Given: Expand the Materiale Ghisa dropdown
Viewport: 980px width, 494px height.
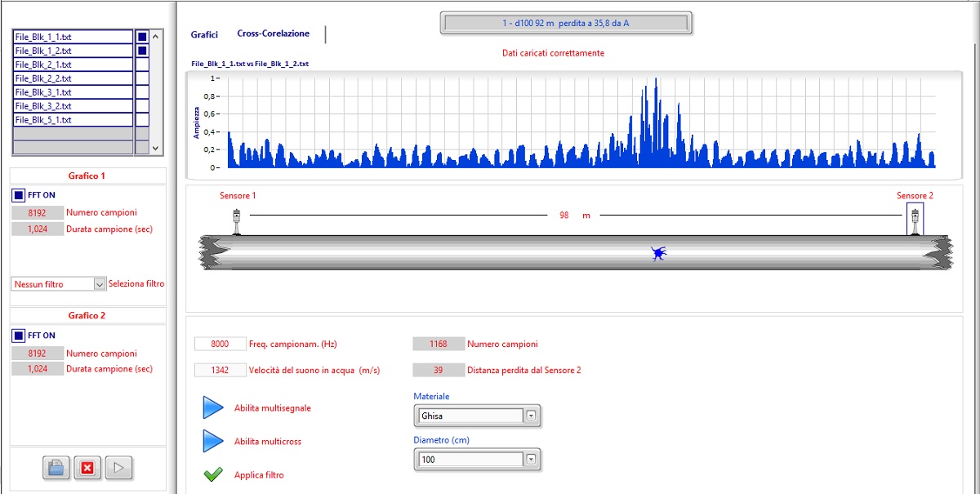Looking at the screenshot, I should click(x=531, y=416).
